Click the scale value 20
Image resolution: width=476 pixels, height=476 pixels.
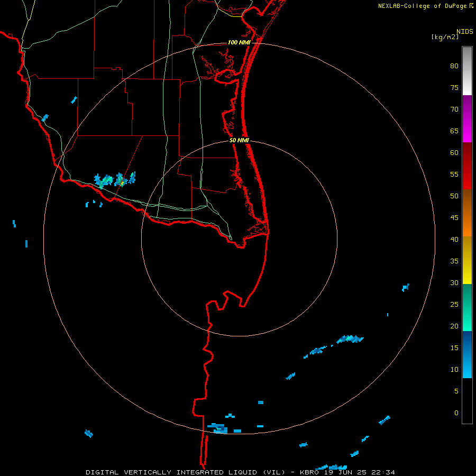(x=454, y=326)
